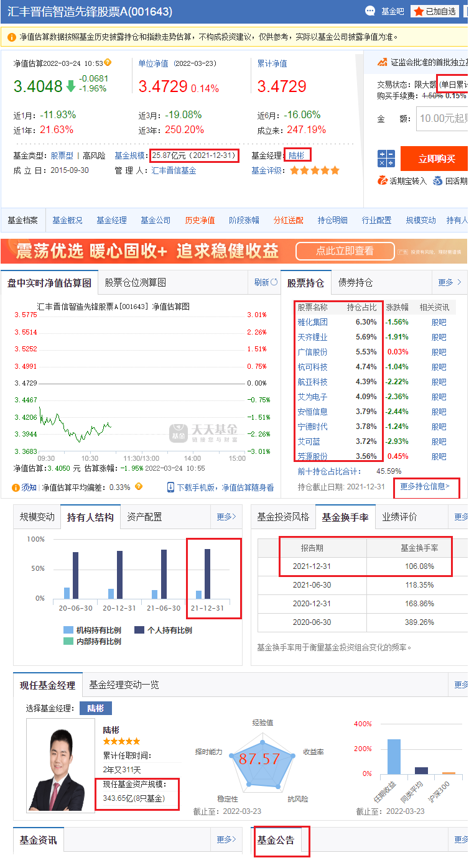
Task: Open 股吧 link in 芳源股份 row
Action: click(x=439, y=456)
